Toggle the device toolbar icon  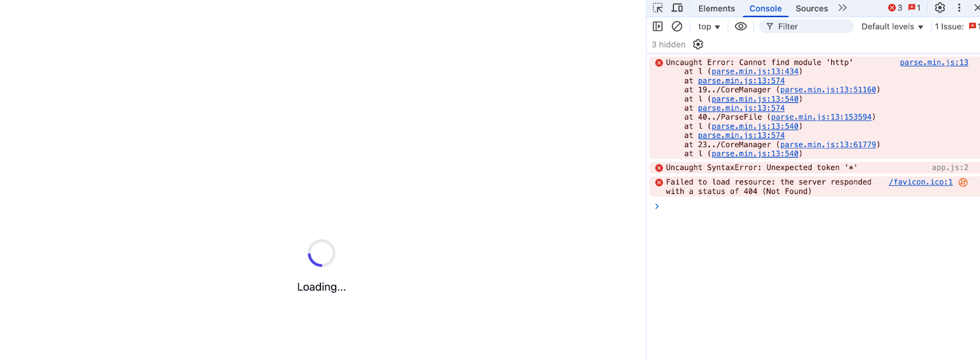(677, 8)
